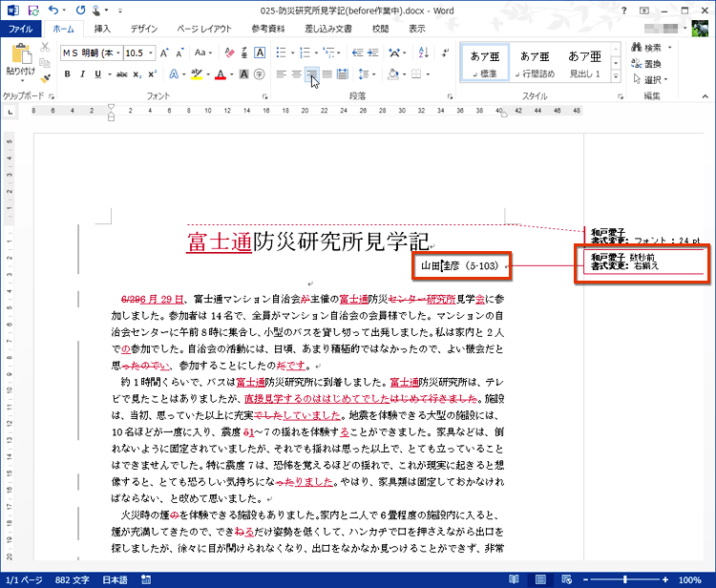This screenshot has height=588, width=716.
Task: Click the enclosed character circle icon
Action: [x=260, y=73]
